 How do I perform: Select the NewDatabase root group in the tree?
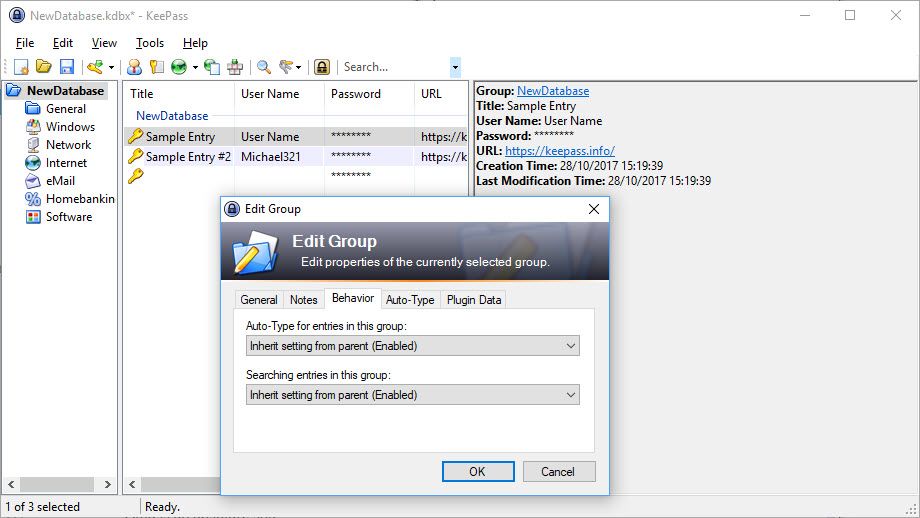point(65,90)
